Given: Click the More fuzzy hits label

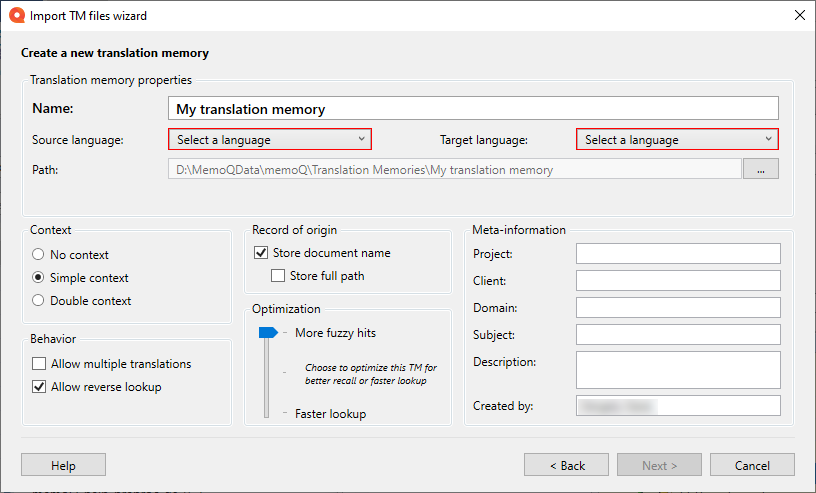Looking at the screenshot, I should click(335, 333).
